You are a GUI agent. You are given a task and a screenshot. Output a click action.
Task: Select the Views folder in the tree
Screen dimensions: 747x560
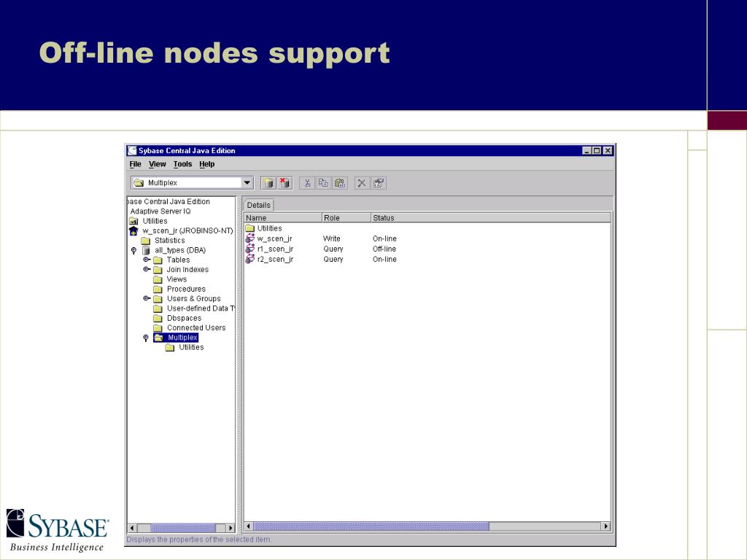click(x=177, y=279)
